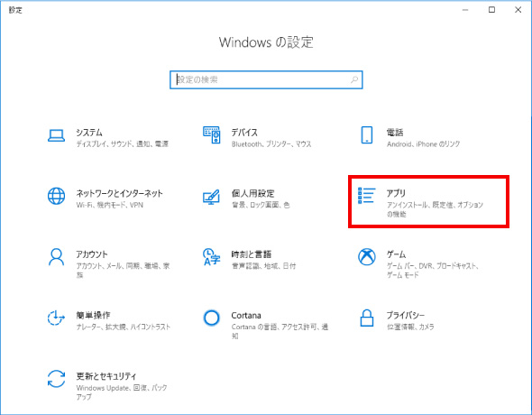This screenshot has height=415, width=532.
Task: Open 個人用設定 title
Action: click(x=252, y=193)
